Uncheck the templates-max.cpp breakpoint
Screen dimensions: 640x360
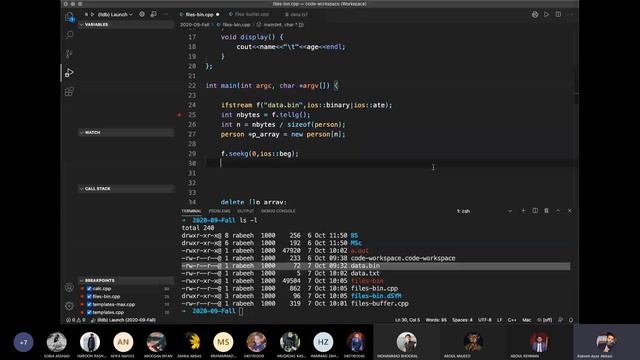pos(89,304)
